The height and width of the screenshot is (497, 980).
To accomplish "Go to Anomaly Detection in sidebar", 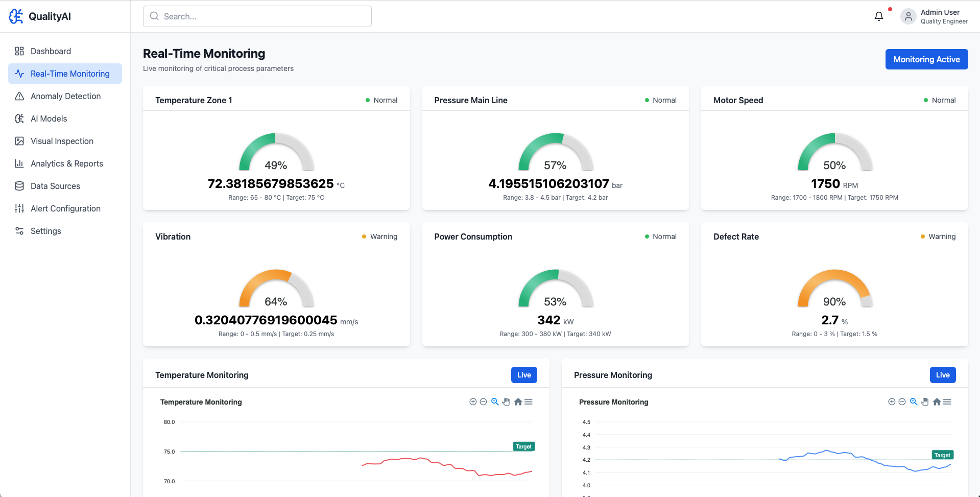I will pos(65,96).
